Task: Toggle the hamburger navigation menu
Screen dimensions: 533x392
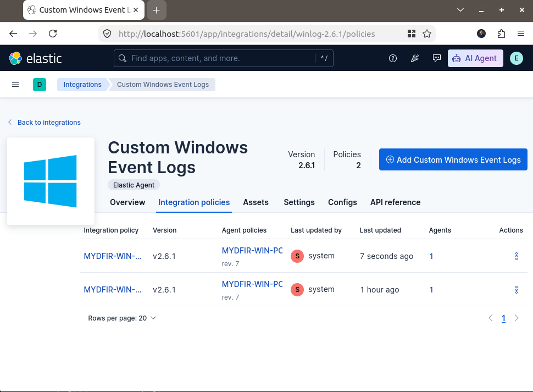Action: pos(15,85)
